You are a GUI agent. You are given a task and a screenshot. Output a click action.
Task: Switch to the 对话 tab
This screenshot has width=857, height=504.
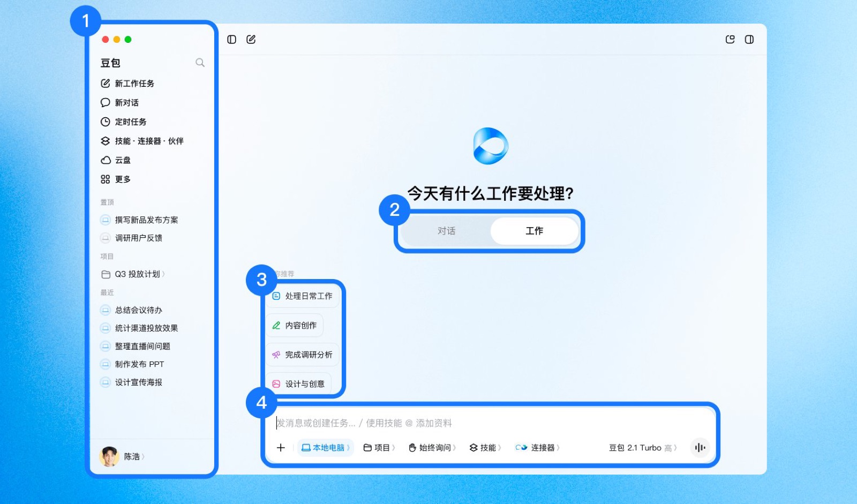(446, 231)
